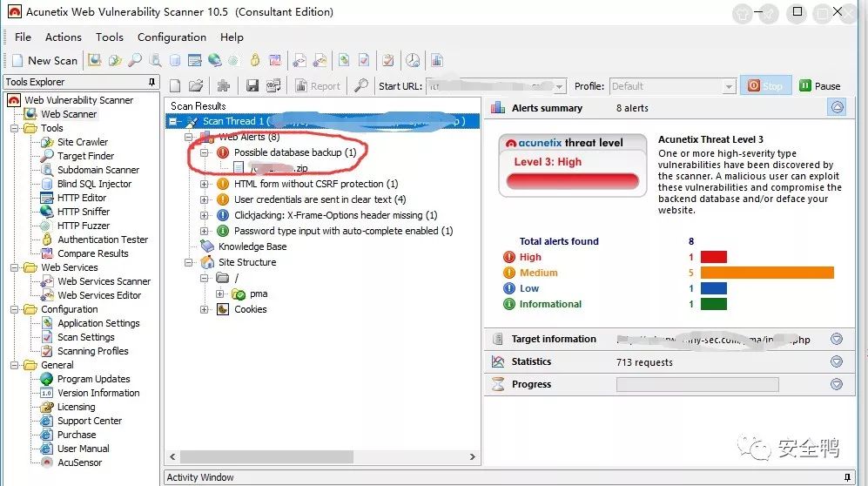Viewport: 868px width, 486px height.
Task: Expand the Target information section
Action: [x=837, y=339]
